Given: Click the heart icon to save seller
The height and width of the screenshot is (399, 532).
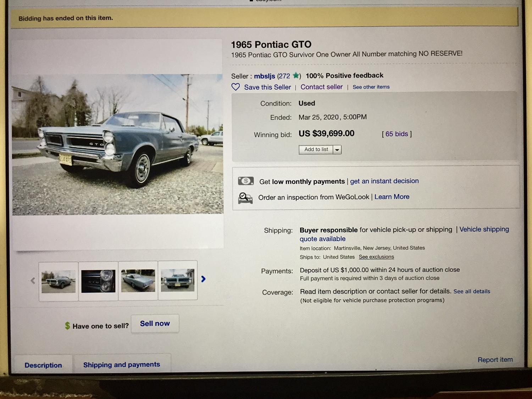Looking at the screenshot, I should tap(235, 87).
